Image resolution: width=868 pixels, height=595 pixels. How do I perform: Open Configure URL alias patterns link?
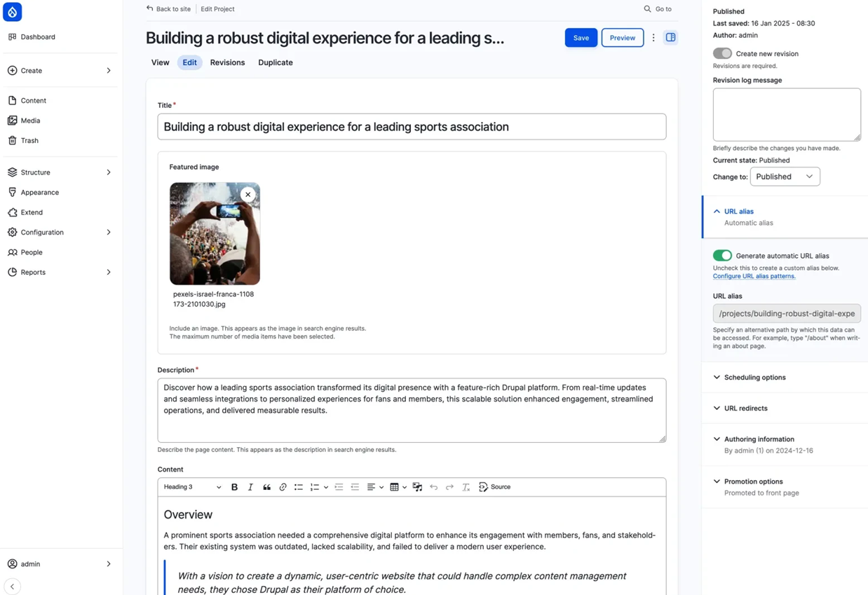coord(754,276)
